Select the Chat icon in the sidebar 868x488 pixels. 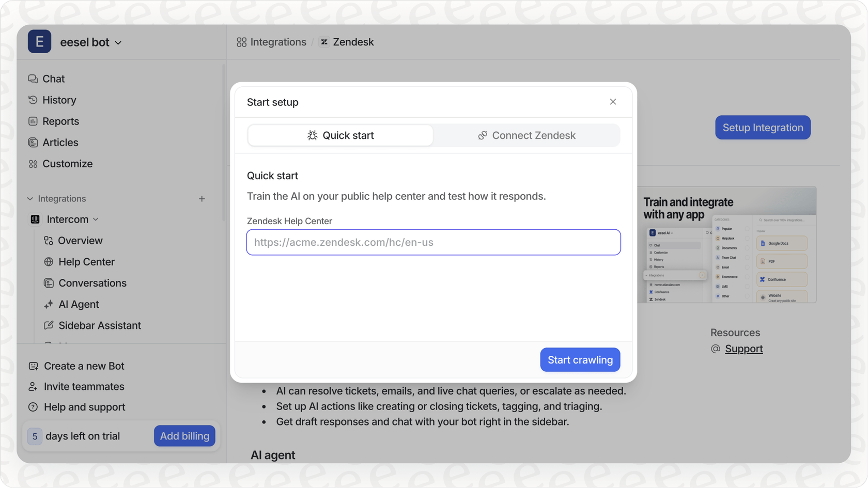(33, 78)
